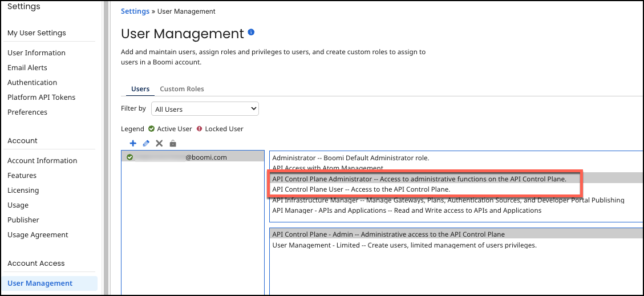This screenshot has width=644, height=296.
Task: Click the info icon beside User Management heading
Action: tap(251, 33)
